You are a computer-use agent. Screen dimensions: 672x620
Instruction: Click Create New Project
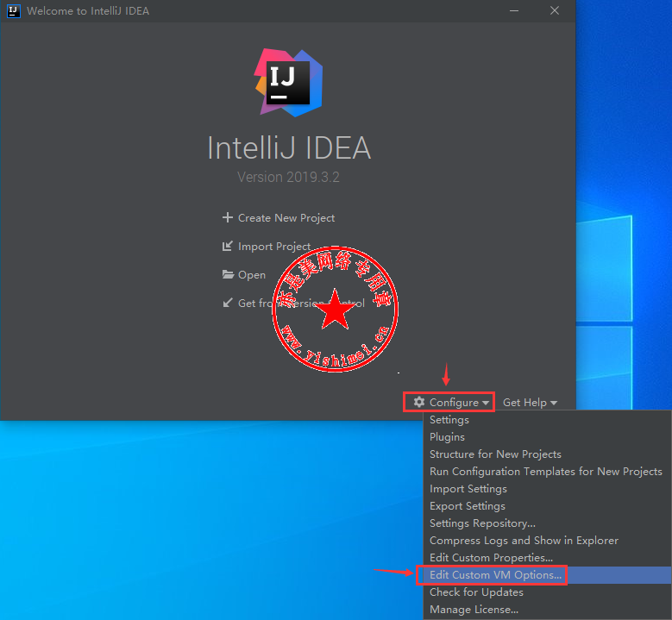(286, 217)
